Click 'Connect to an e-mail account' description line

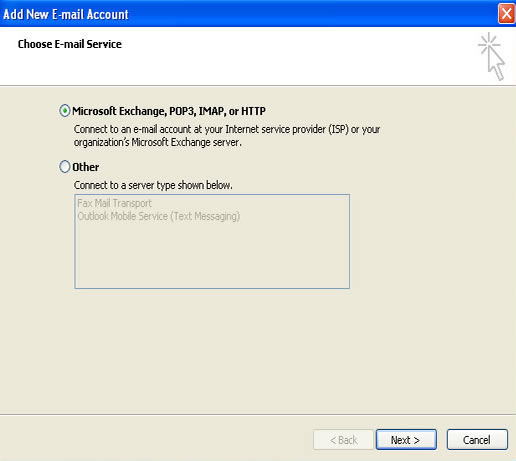[227, 129]
